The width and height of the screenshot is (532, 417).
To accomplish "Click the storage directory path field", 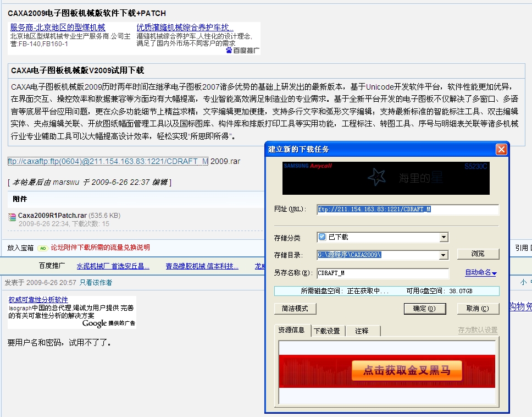I will pyautogui.click(x=378, y=255).
